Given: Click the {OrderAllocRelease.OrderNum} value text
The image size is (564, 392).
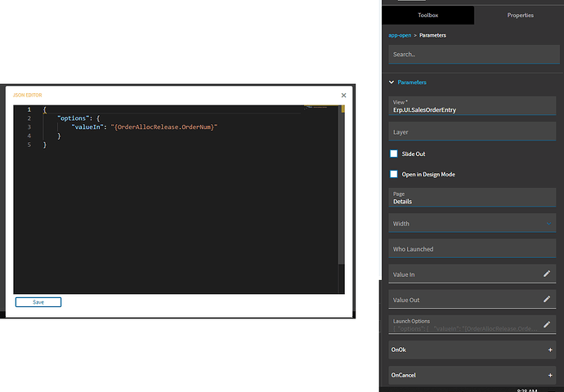Looking at the screenshot, I should pos(164,127).
